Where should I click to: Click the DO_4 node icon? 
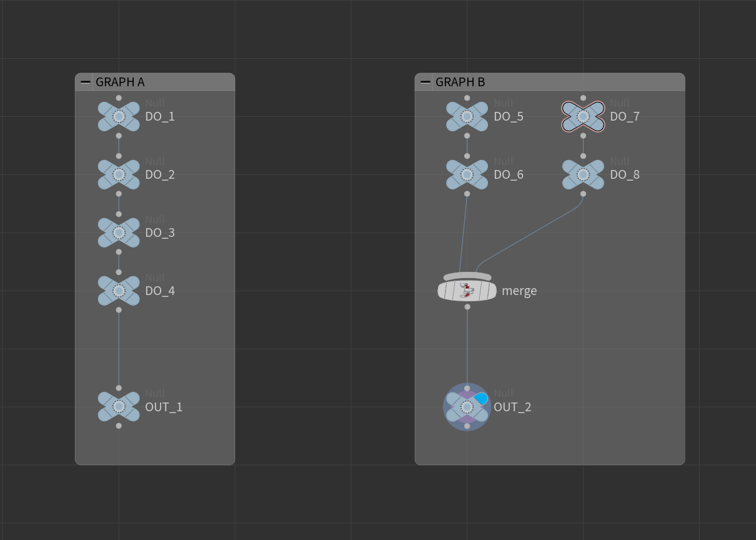pyautogui.click(x=118, y=291)
